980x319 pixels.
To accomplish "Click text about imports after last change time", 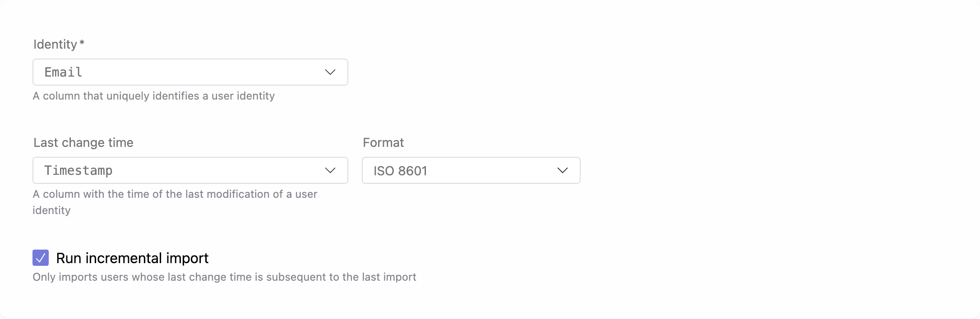I will pyautogui.click(x=225, y=277).
